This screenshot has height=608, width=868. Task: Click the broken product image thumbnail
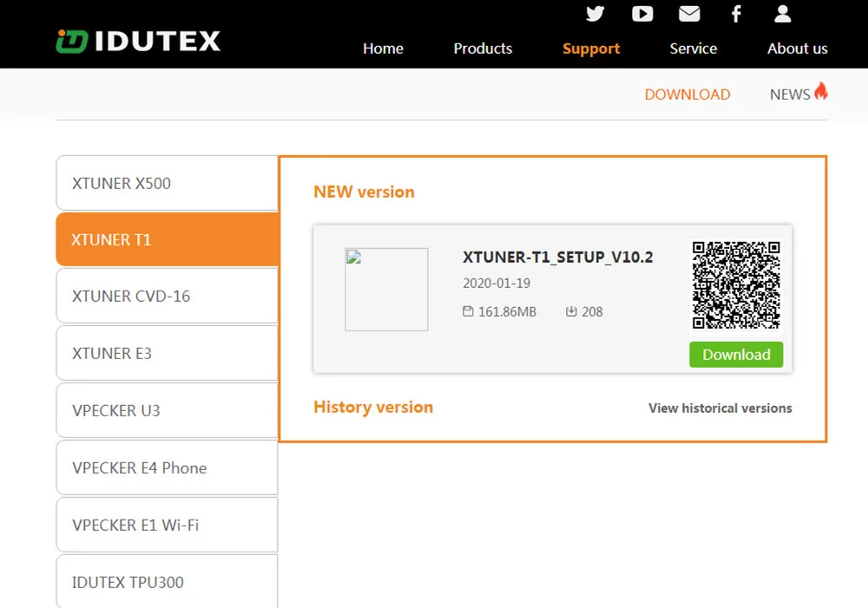point(386,290)
